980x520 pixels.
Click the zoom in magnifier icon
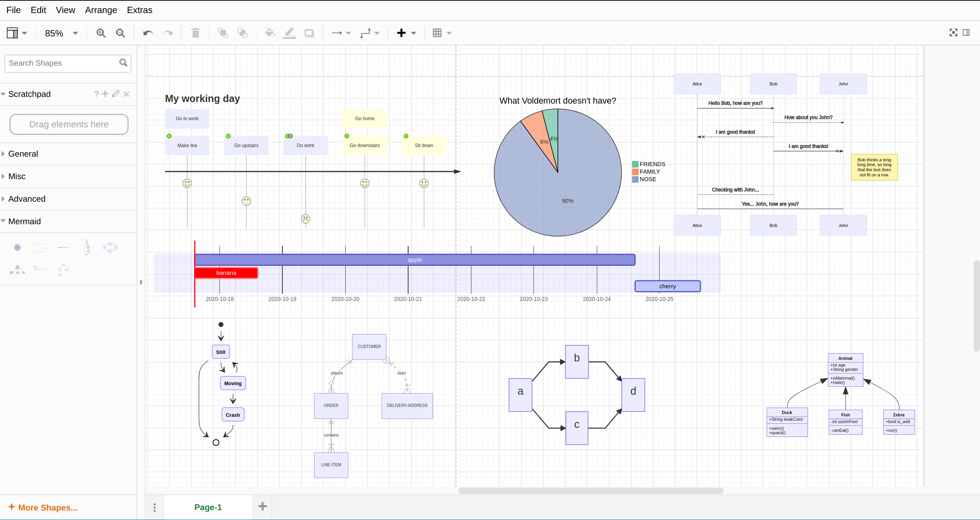(101, 33)
